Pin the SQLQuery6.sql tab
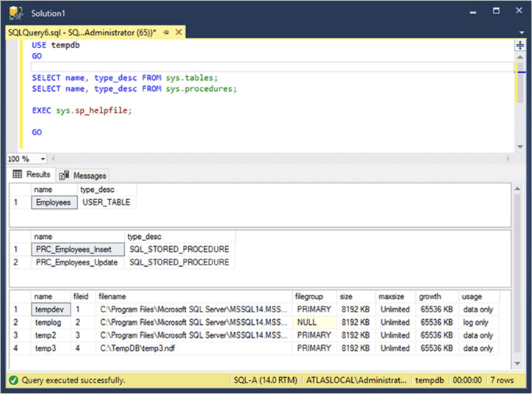Screen dimensions: 532x394 pos(167,33)
